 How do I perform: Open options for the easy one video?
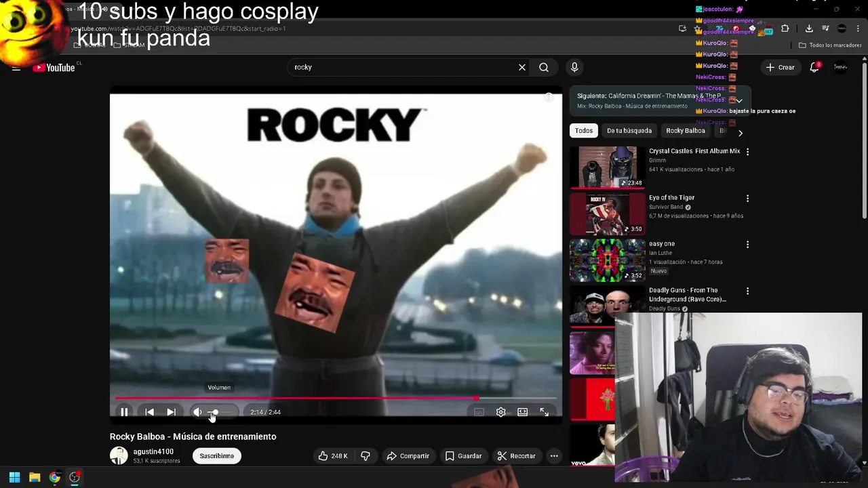click(x=747, y=245)
